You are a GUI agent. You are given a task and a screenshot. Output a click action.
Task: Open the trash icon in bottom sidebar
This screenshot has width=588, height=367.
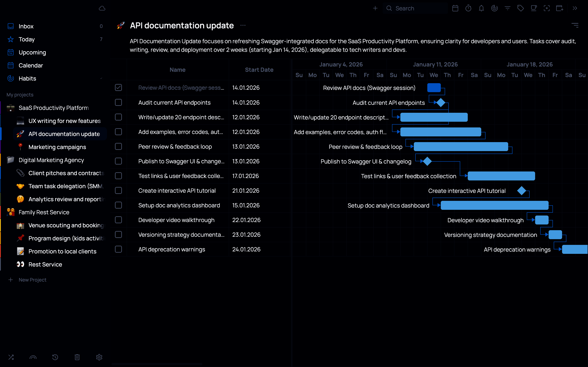[77, 357]
